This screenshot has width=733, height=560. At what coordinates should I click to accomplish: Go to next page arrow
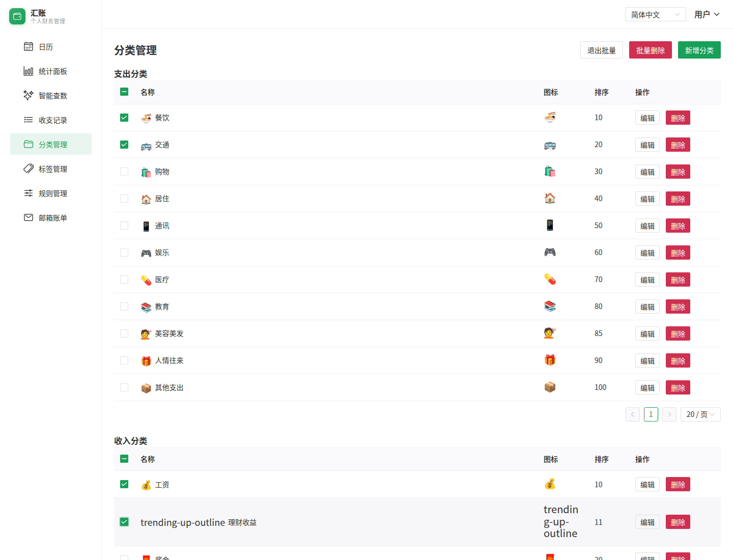669,414
